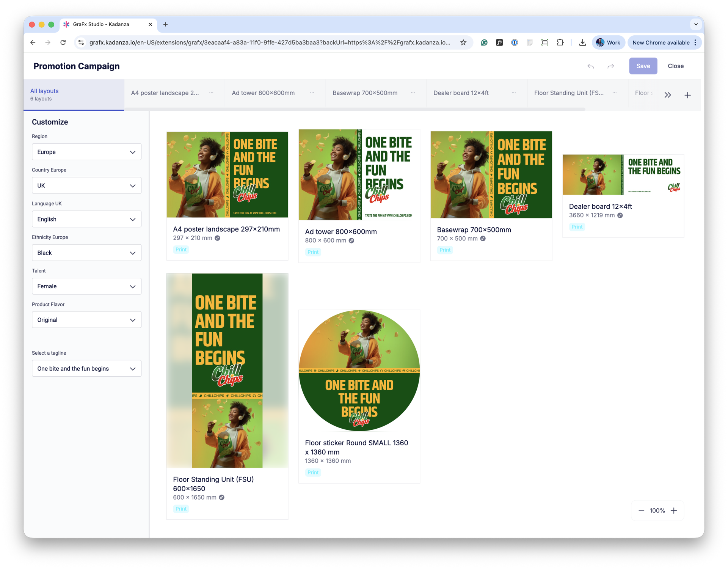Bookmark page with the star icon

point(463,42)
